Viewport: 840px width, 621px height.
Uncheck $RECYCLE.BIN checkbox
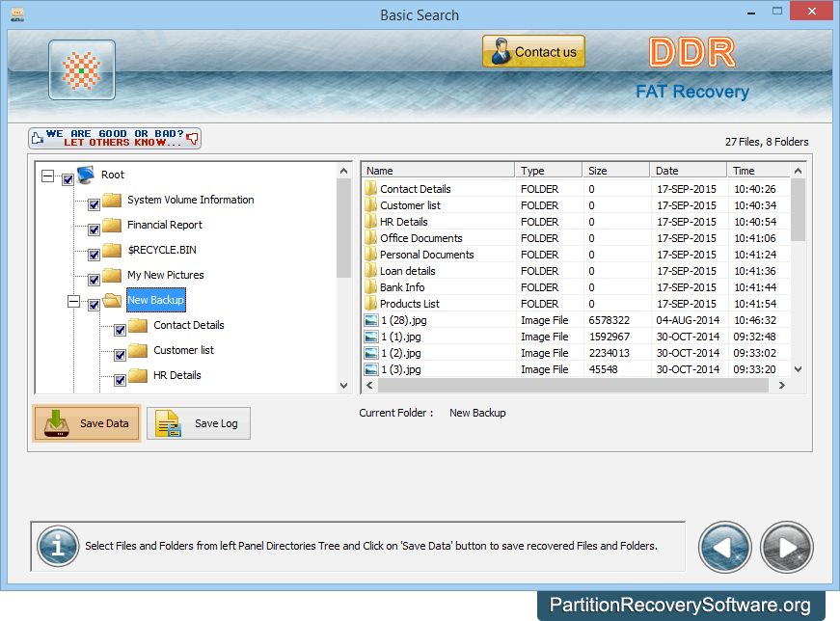click(x=94, y=255)
